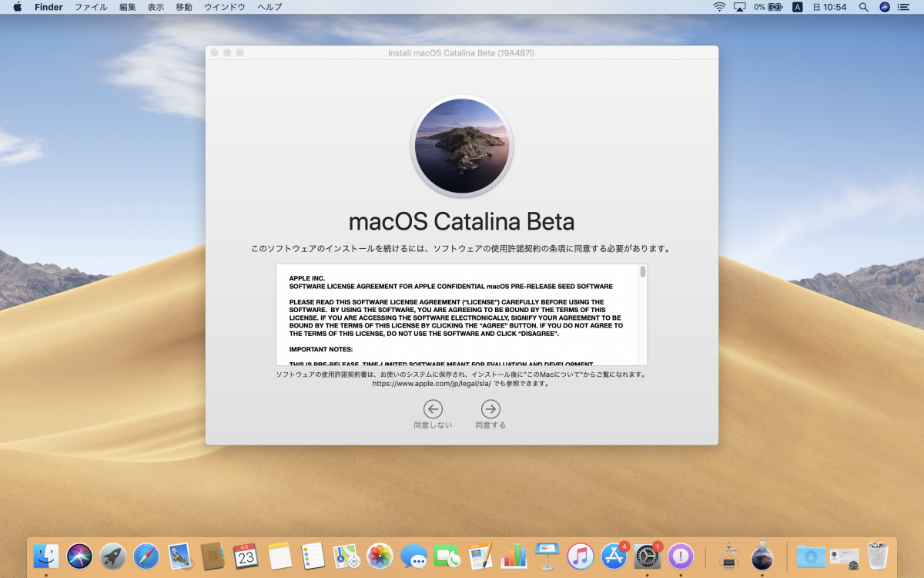Image resolution: width=924 pixels, height=578 pixels.
Task: Click the 同意しない (Disagree) arrow button
Action: tap(433, 409)
